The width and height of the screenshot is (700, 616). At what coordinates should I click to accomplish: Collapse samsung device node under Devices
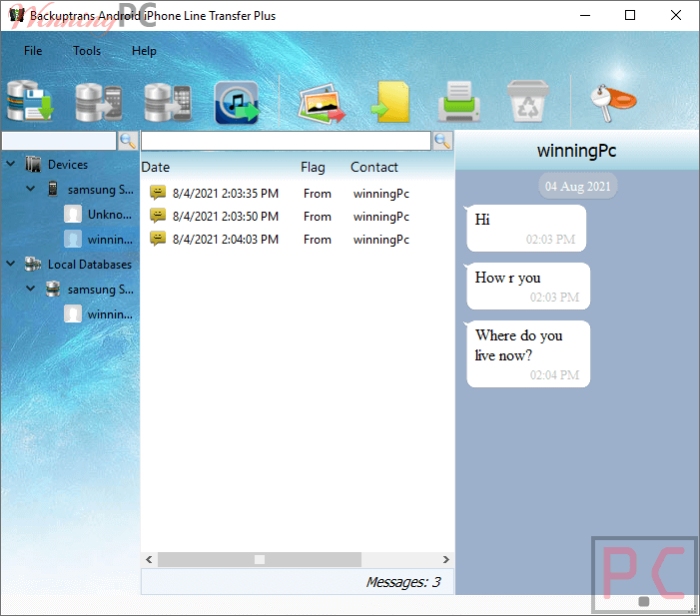(31, 189)
